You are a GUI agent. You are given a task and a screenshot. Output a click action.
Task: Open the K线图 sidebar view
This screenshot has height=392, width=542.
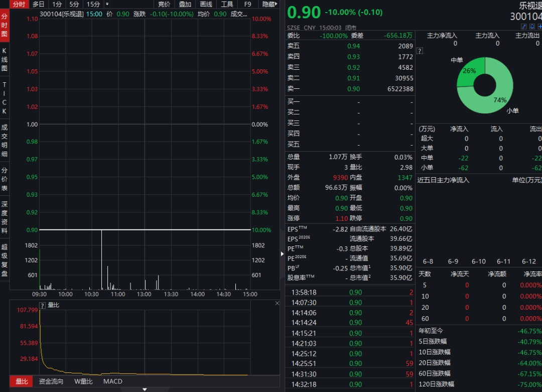point(5,60)
